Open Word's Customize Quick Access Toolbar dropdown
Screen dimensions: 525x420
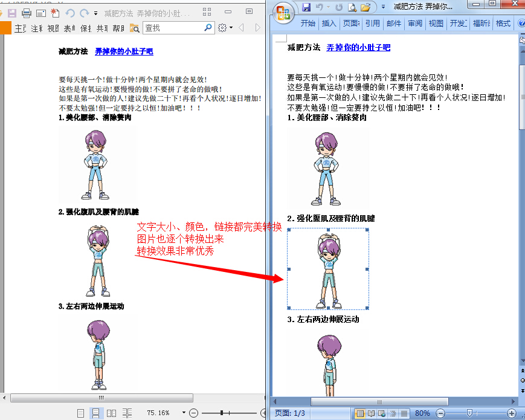(383, 7)
